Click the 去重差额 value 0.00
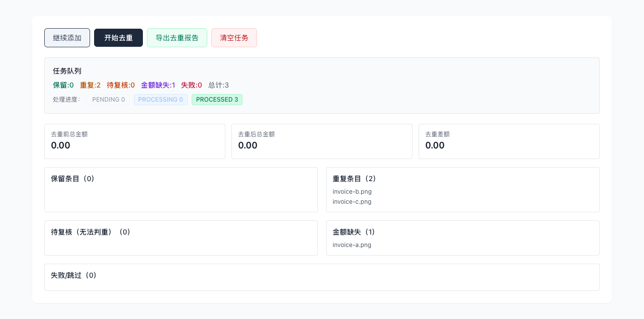Viewport: 644px width, 319px height. (434, 145)
